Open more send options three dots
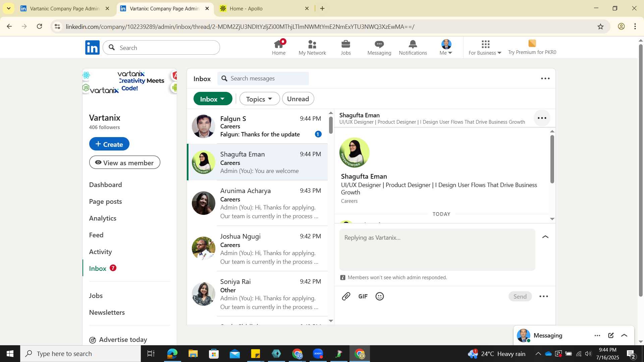 coord(544,296)
